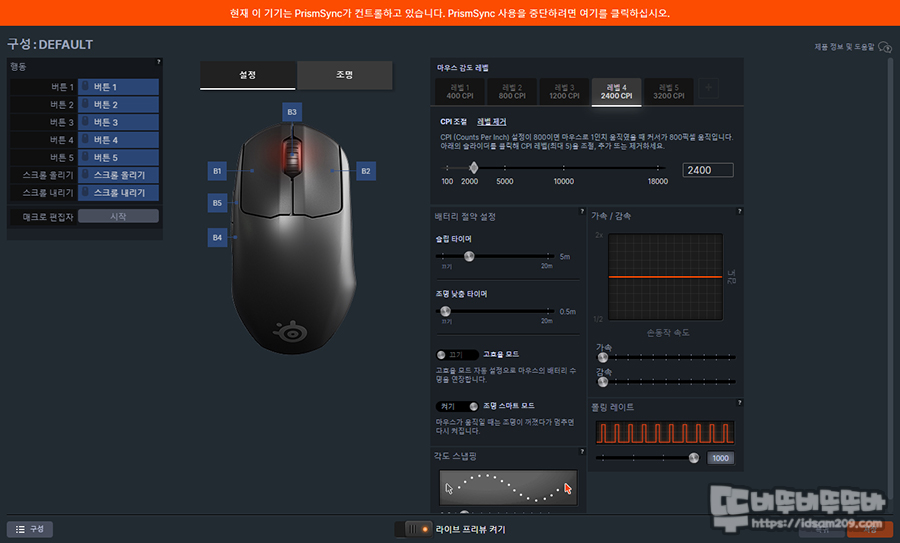Select 레벨 1 400 CPI tab

460,92
